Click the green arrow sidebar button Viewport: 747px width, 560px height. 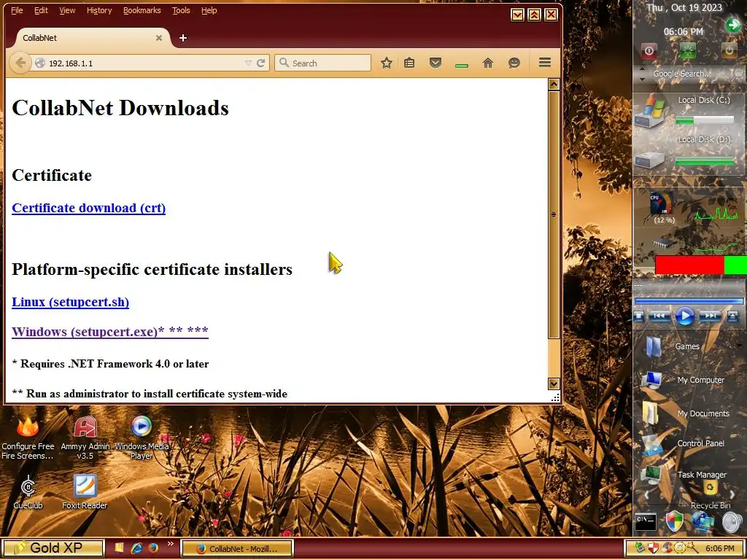(732, 25)
